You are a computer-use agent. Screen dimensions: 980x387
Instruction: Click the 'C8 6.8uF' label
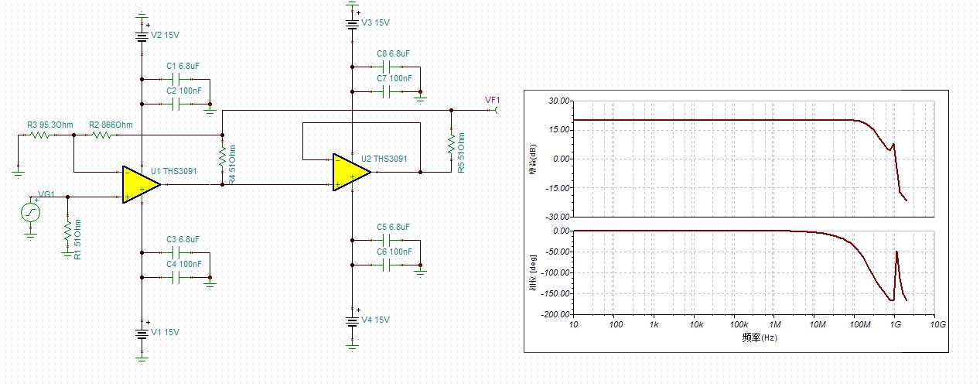tap(393, 53)
